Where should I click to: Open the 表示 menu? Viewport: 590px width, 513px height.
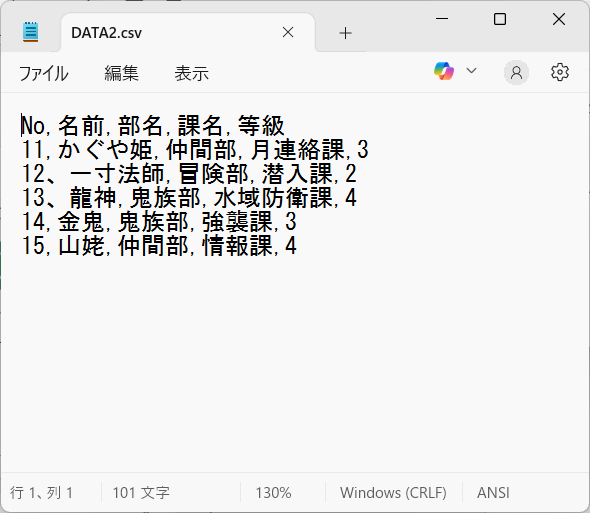click(x=191, y=73)
